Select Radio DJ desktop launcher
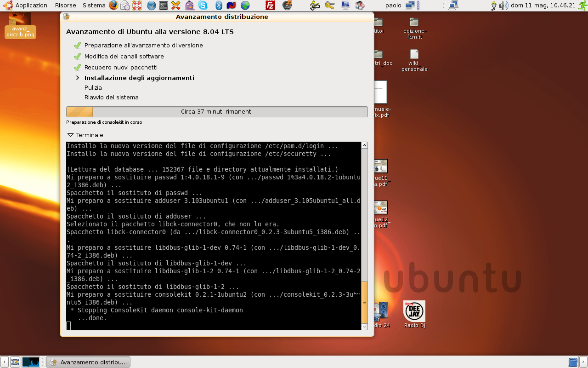This screenshot has width=588, height=368. coord(414,314)
